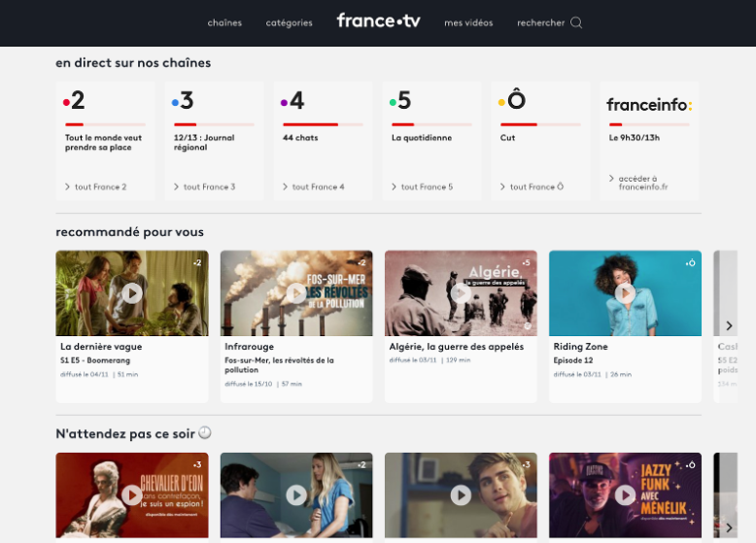Follow the accéder à franceinfo.fr link
The width and height of the screenshot is (756, 543).
[x=638, y=183]
